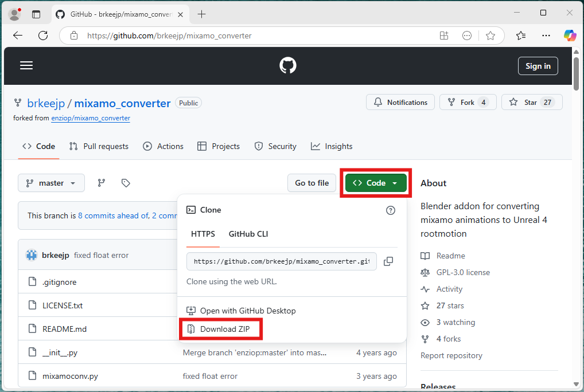Fork the repository with Fork button
584x392 pixels.
[468, 102]
